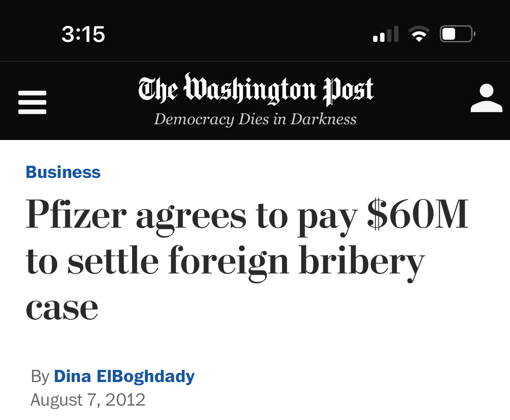The width and height of the screenshot is (510, 420).
Task: Click the $60M amount in the headline
Action: coord(418,214)
